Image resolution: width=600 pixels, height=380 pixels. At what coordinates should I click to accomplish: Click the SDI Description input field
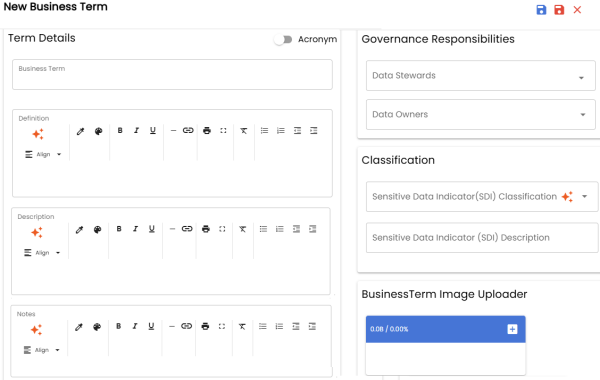(x=482, y=238)
